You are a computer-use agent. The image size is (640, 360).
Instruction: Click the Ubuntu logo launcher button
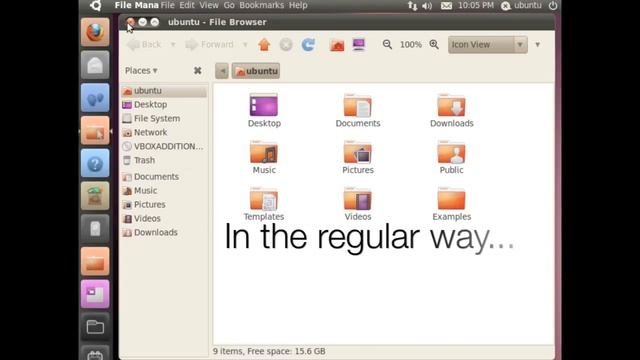click(95, 6)
